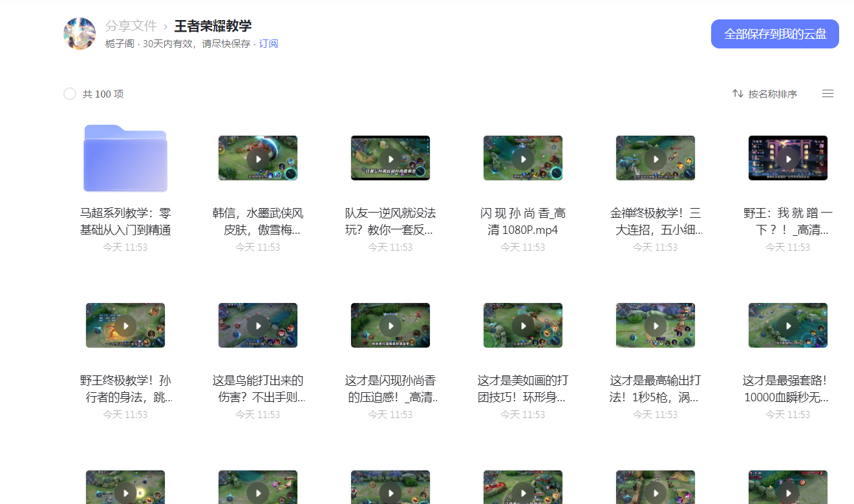Play the 野王：我就蹭一下 video thumbnail

tap(788, 158)
